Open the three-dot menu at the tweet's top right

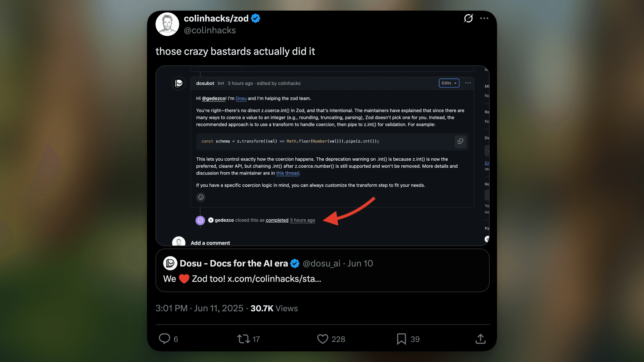click(x=484, y=18)
